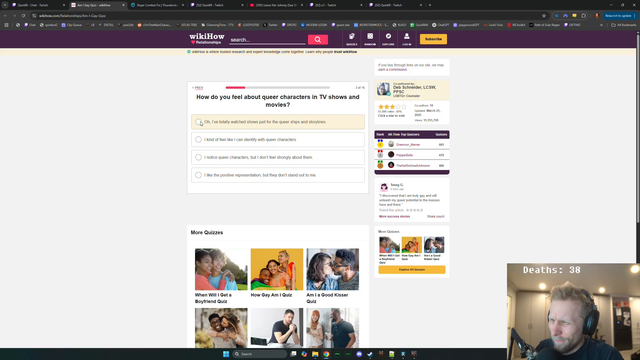Click the browser address bar URL
Viewport: 640px width, 360px height.
tap(72, 16)
